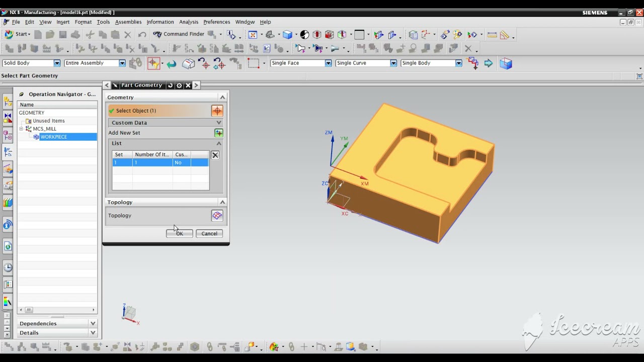Close the Part Geometry dialog via X
Image resolution: width=644 pixels, height=362 pixels.
(188, 85)
